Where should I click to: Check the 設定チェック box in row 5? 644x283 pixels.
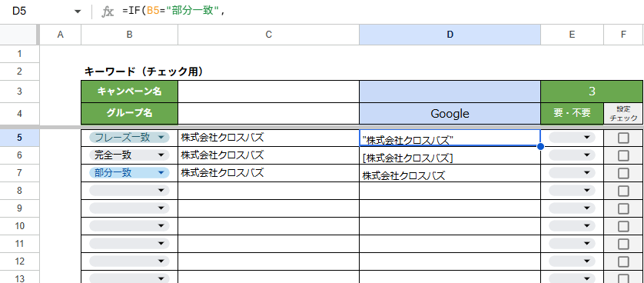point(623,138)
